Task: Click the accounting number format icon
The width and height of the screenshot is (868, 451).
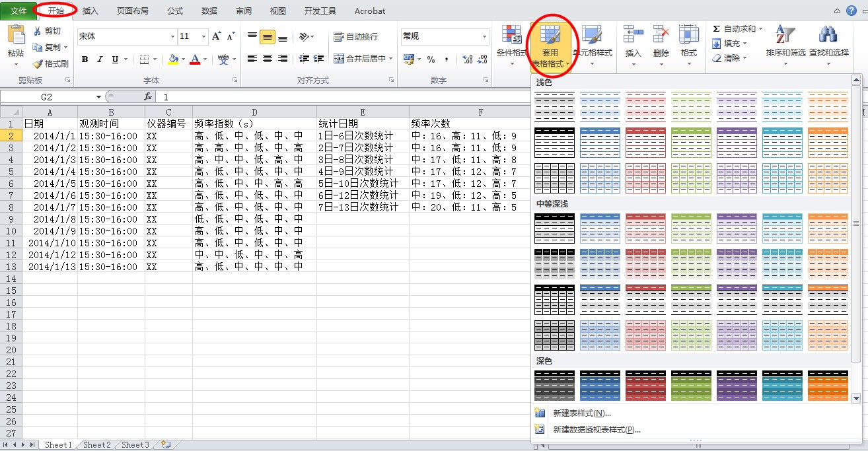Action: [409, 59]
